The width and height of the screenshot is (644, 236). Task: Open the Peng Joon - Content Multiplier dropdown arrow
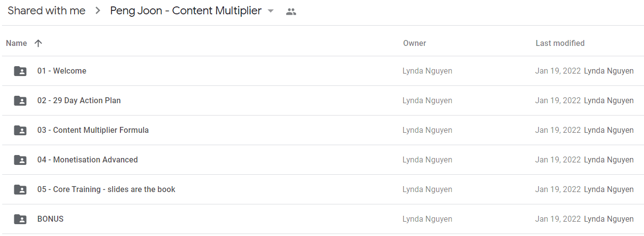point(270,11)
